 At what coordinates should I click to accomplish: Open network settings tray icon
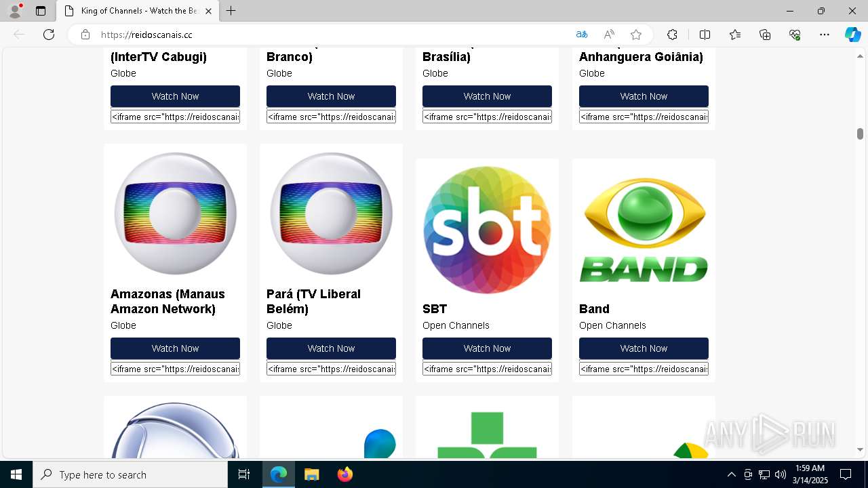click(764, 474)
